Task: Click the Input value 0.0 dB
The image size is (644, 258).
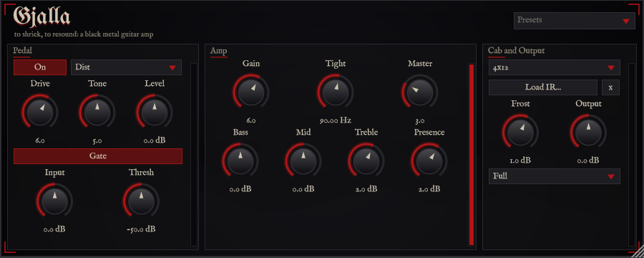Action: (54, 229)
